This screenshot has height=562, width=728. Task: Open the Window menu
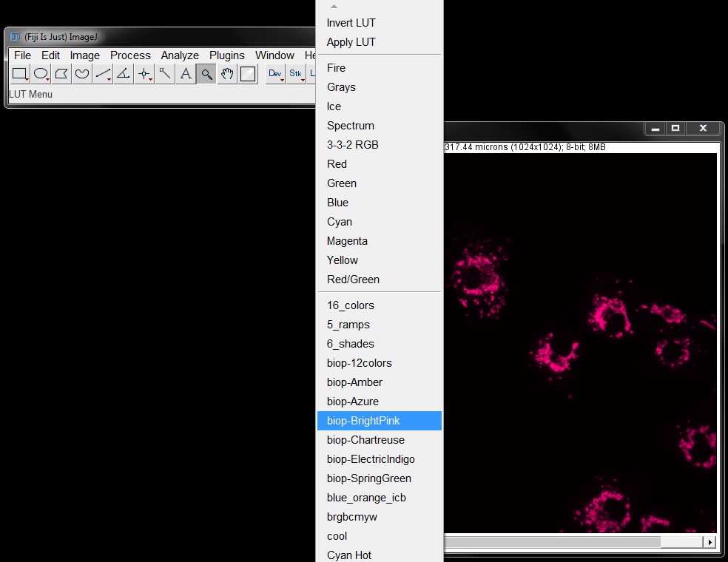275,55
